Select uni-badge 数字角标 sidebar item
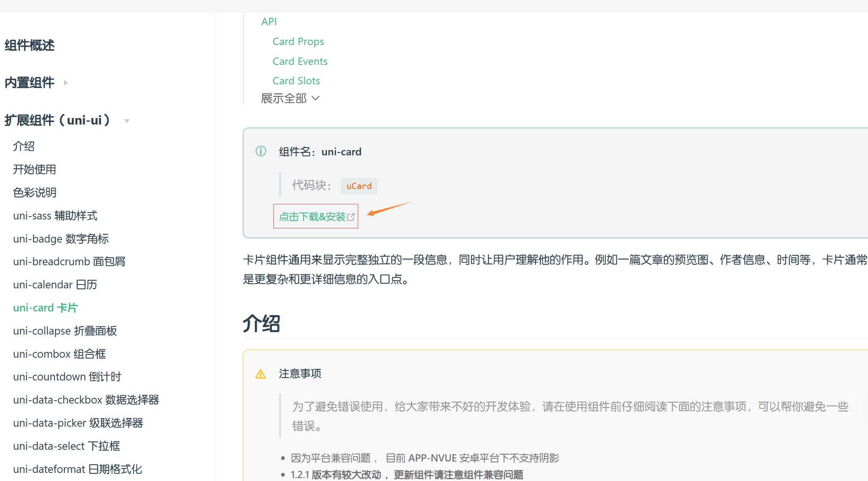Image resolution: width=868 pixels, height=481 pixels. pos(61,239)
